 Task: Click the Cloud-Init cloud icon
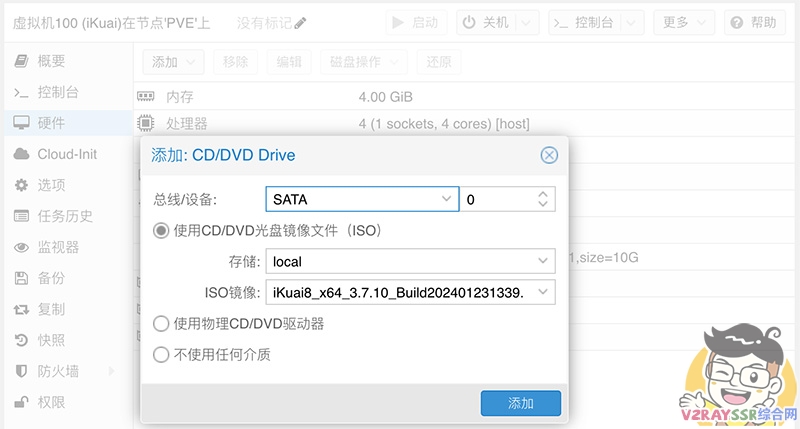point(21,154)
